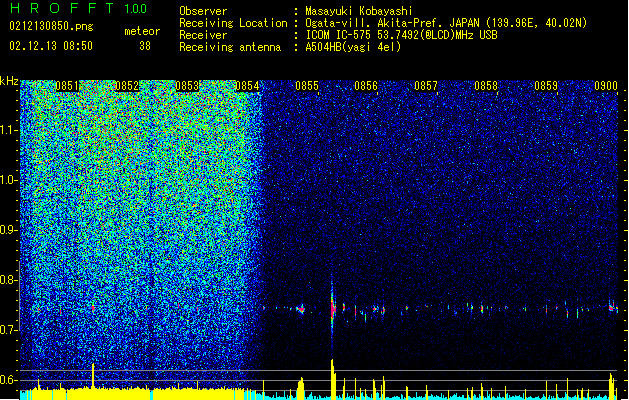The image size is (629, 400).
Task: Click the meteor echo just before 0900
Action: [613, 308]
